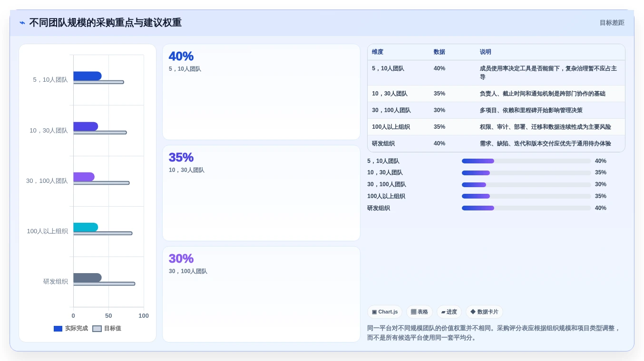Click the 目标差距 label in header
The width and height of the screenshot is (644, 361).
612,23
